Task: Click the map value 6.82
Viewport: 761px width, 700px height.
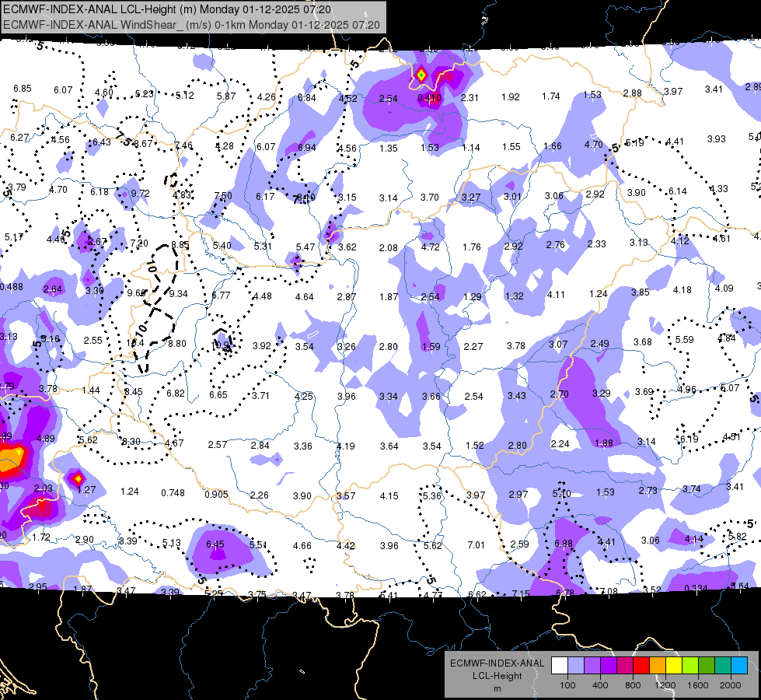Action: click(175, 394)
